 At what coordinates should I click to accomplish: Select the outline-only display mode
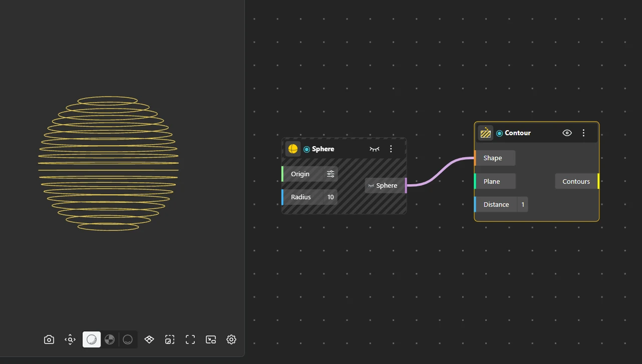[x=128, y=339]
